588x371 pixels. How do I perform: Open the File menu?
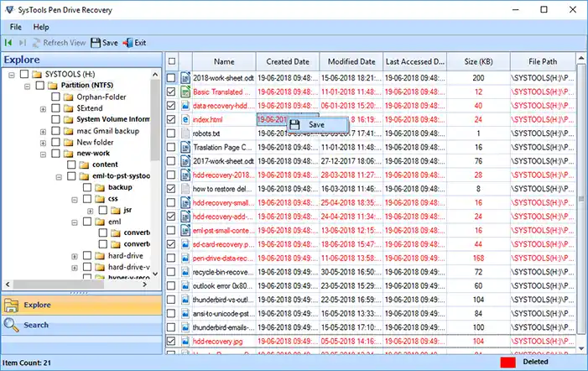click(x=16, y=27)
